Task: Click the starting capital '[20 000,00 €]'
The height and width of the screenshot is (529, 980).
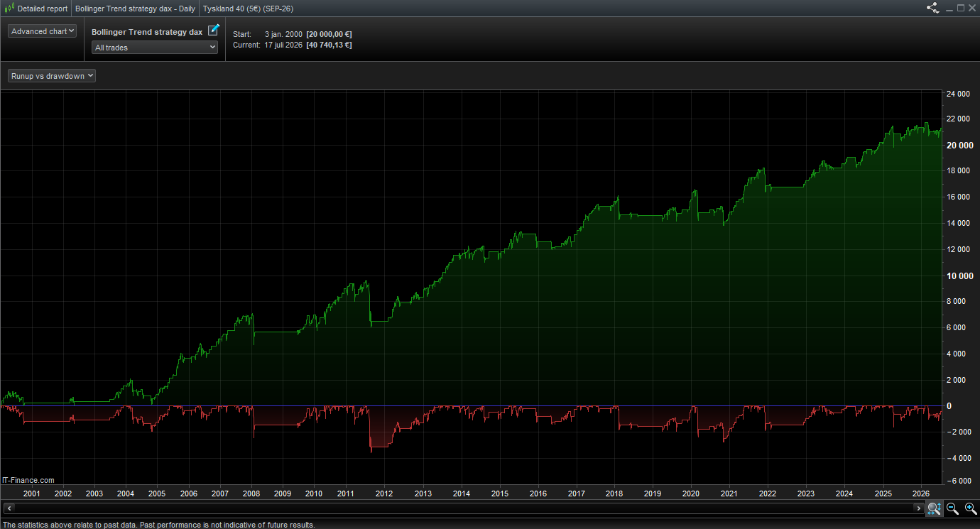Action: pyautogui.click(x=329, y=34)
